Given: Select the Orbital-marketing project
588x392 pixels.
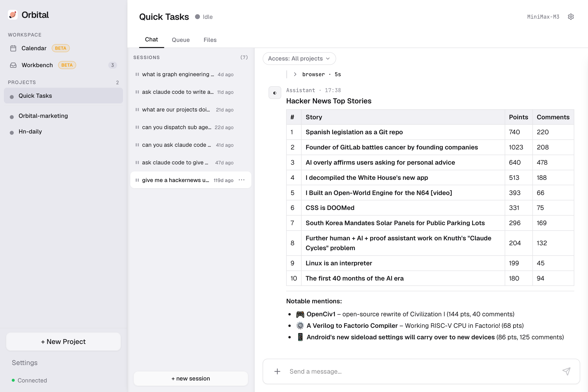Looking at the screenshot, I should point(63,116).
